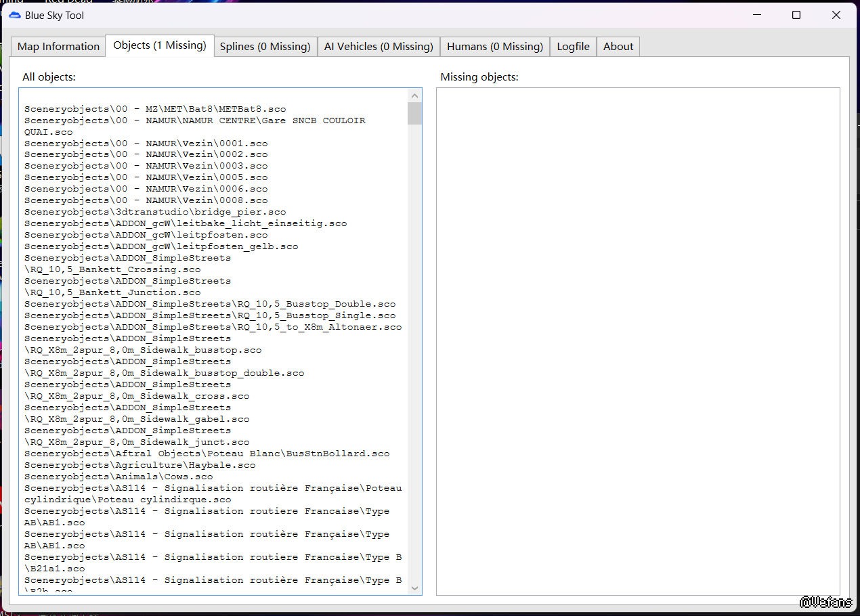Click the leitpfosten.sco entry
860x616 pixels.
tap(146, 236)
